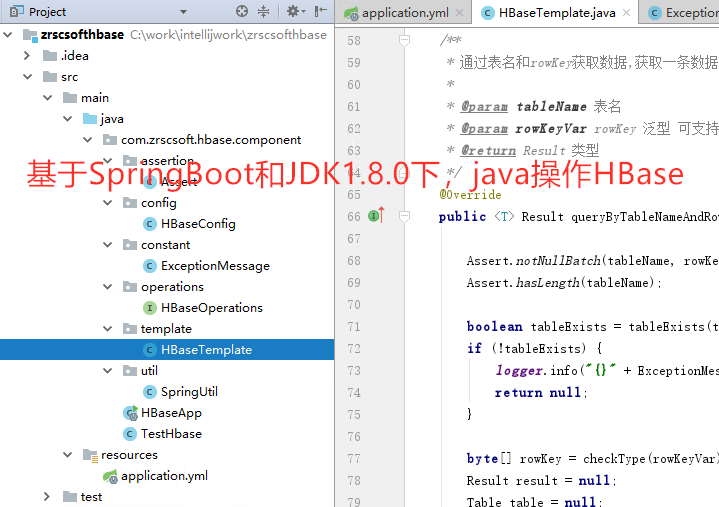This screenshot has width=719, height=507.
Task: Click the main folder icon
Action: tap(70, 98)
